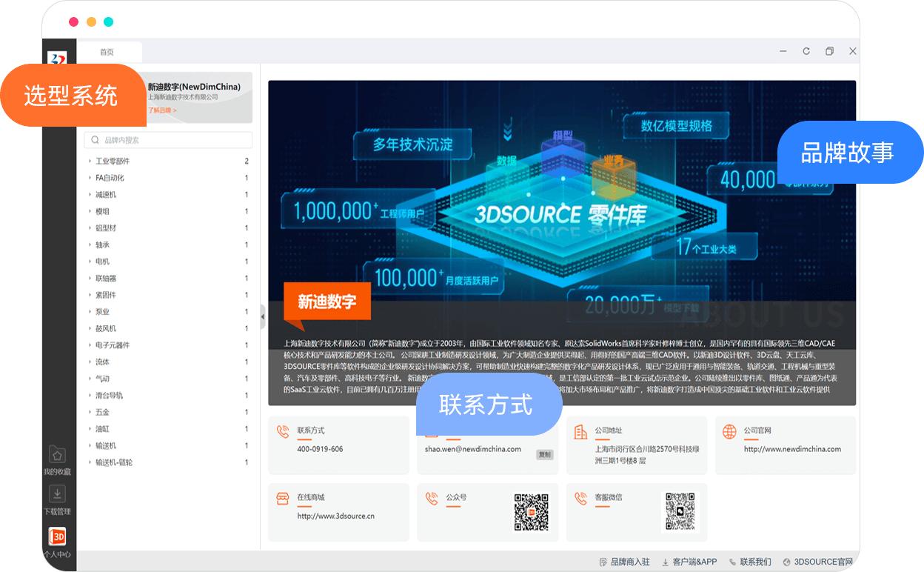The width and height of the screenshot is (924, 572).
Task: Expand 模组 category arrow
Action: tap(90, 211)
